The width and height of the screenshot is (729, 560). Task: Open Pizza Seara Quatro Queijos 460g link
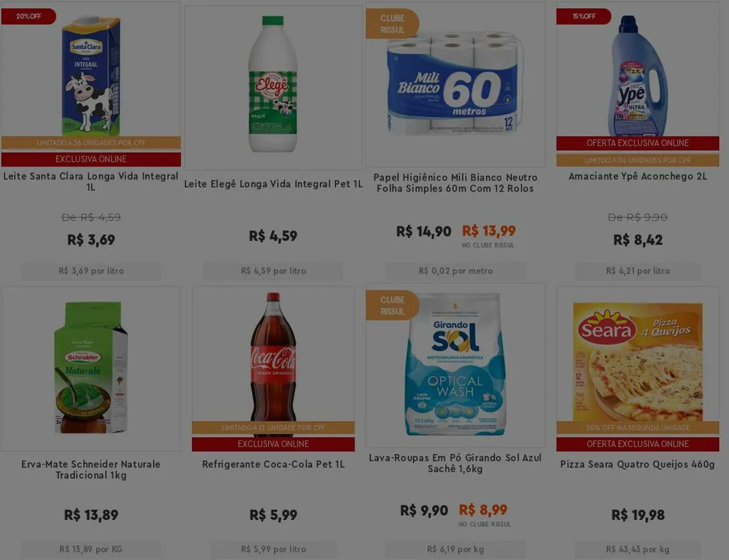[x=637, y=464]
